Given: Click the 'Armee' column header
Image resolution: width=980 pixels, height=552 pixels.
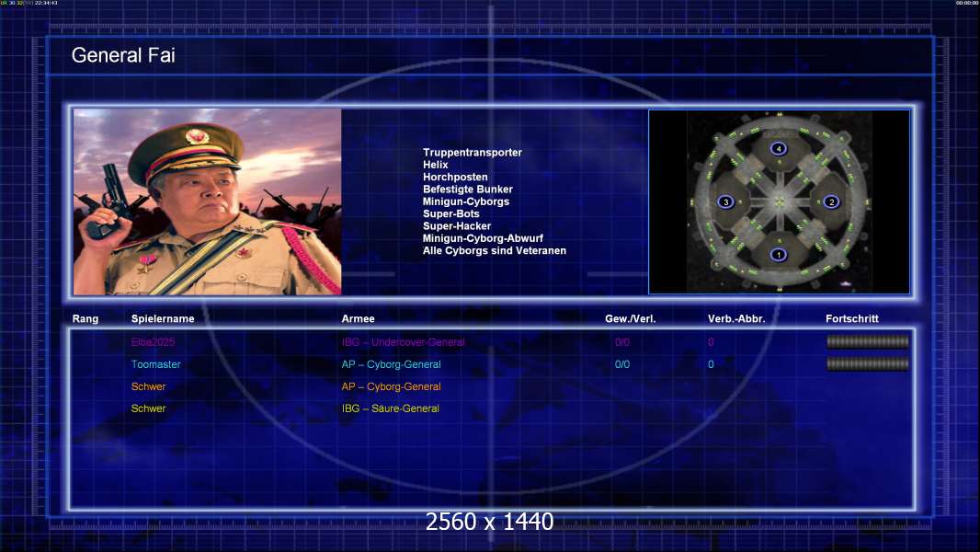Looking at the screenshot, I should pos(359,319).
